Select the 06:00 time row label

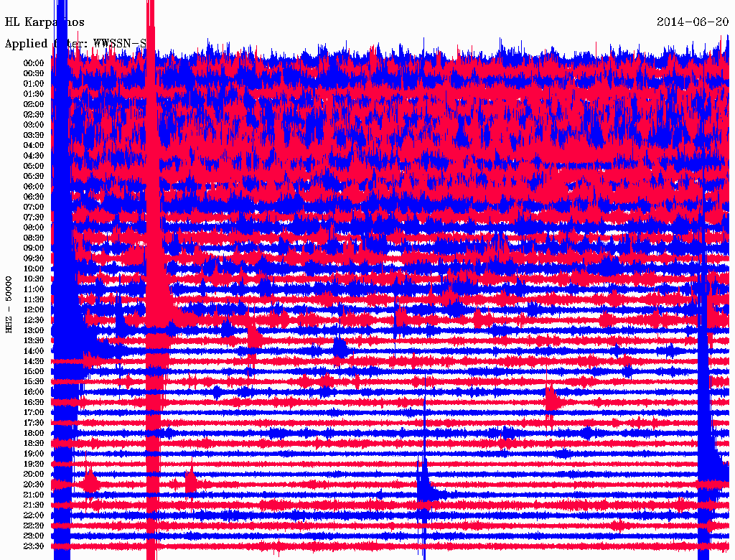coord(34,187)
